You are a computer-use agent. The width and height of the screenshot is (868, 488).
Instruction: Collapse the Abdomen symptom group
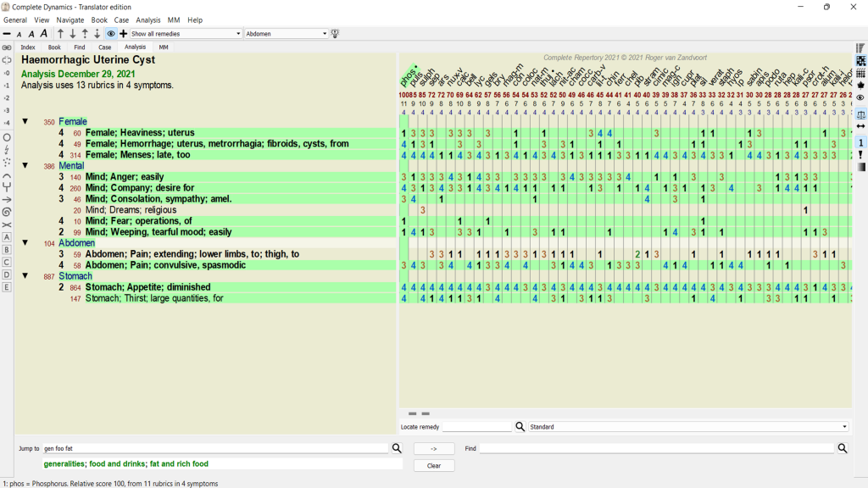[25, 242]
